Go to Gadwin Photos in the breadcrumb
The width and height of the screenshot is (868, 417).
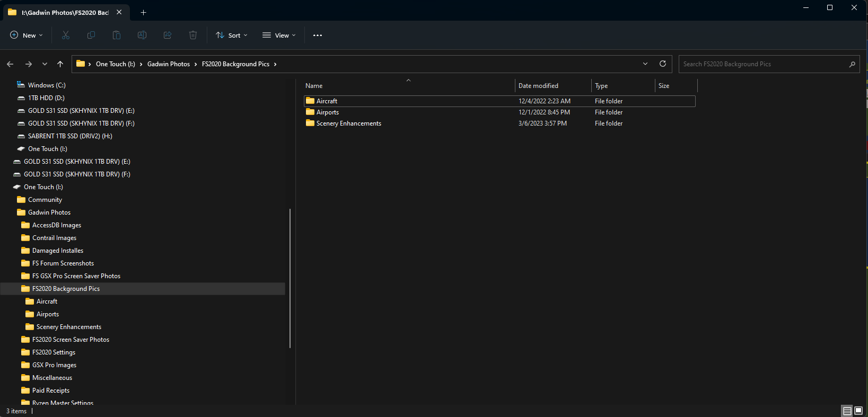pyautogui.click(x=169, y=64)
